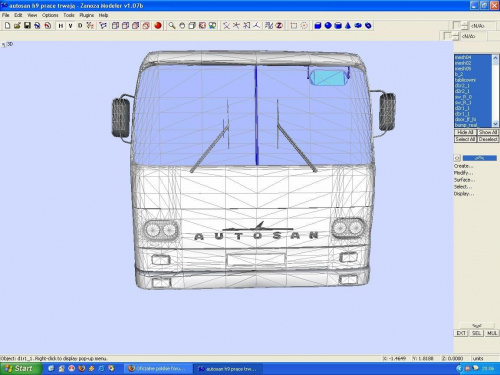Click the Z-Modeler red Z icon
Image resolution: width=500 pixels, height=375 pixels.
279,26
